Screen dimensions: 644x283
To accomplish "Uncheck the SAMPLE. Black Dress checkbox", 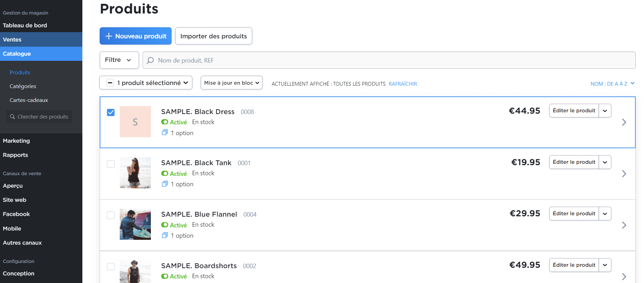I will coord(111,113).
